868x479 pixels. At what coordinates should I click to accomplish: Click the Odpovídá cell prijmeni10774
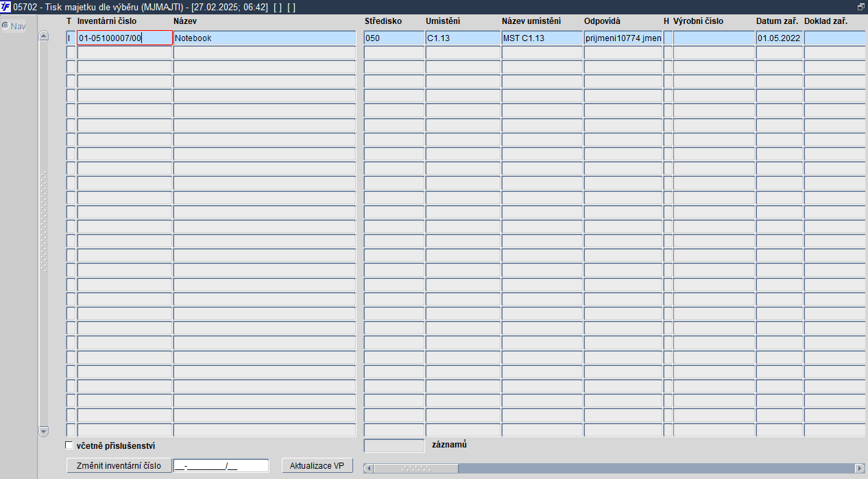click(x=623, y=38)
